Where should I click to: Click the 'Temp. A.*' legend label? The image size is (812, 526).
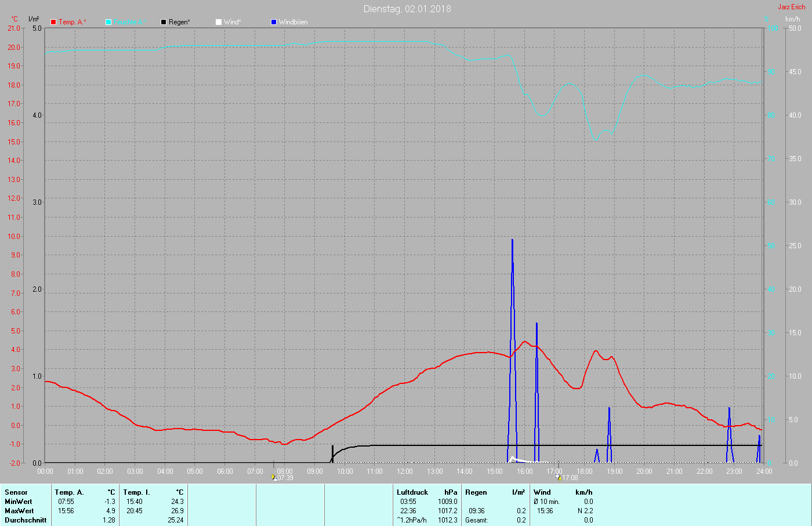click(x=72, y=22)
